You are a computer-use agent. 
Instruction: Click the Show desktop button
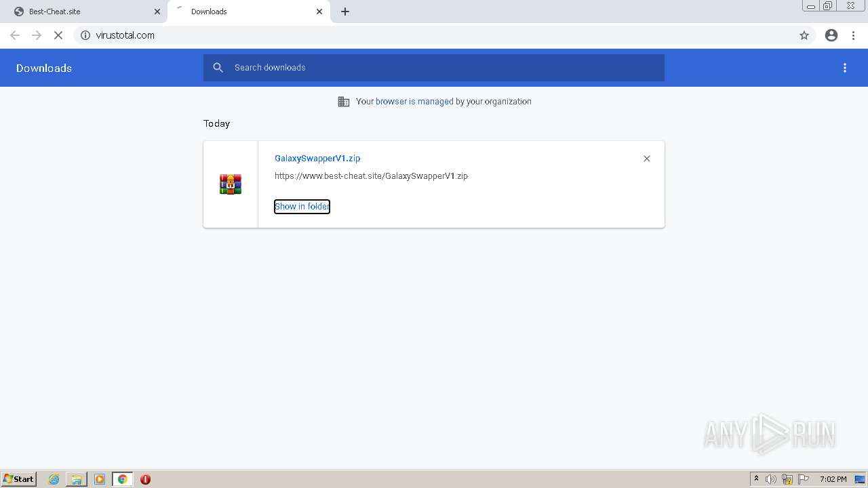click(x=861, y=479)
